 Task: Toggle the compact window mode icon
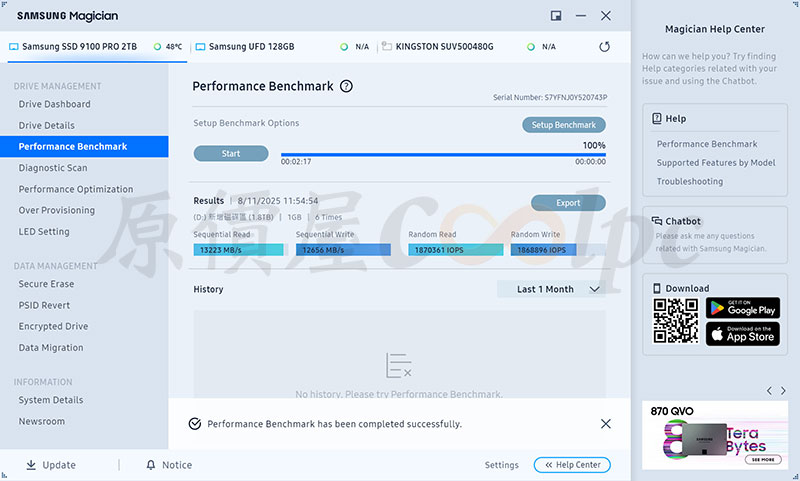(556, 16)
